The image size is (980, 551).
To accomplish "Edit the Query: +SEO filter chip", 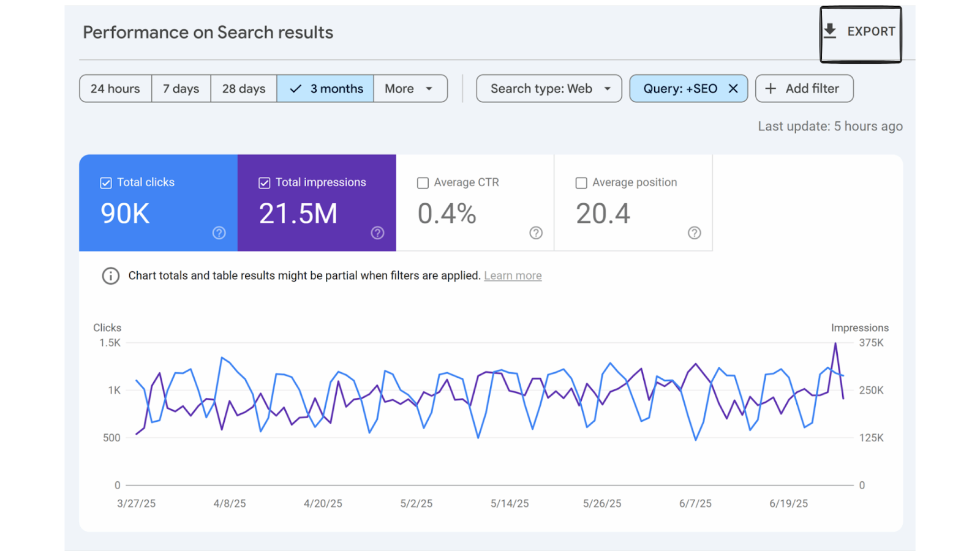I will (679, 89).
